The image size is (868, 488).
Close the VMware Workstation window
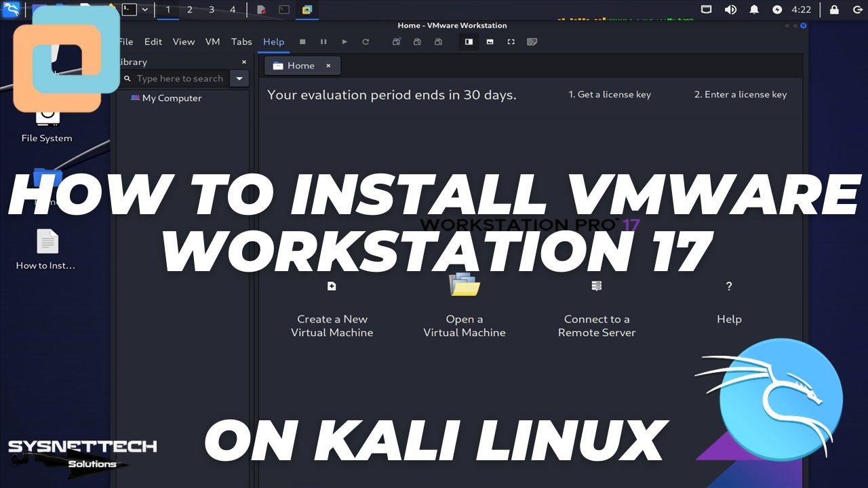[x=804, y=25]
